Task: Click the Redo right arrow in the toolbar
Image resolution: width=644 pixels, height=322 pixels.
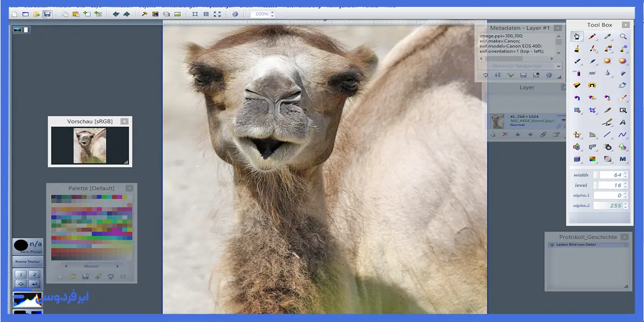Action: [x=126, y=14]
